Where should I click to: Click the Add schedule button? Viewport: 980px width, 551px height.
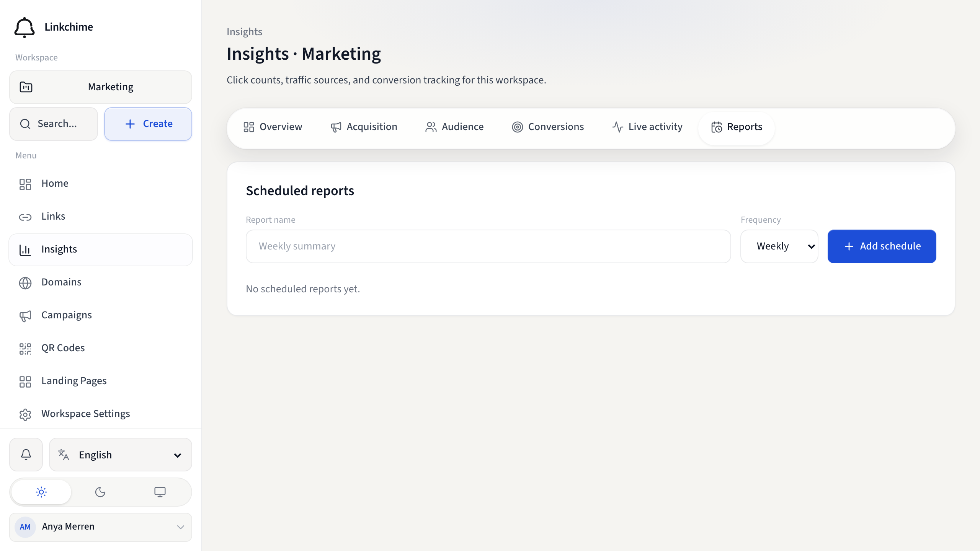pos(882,246)
